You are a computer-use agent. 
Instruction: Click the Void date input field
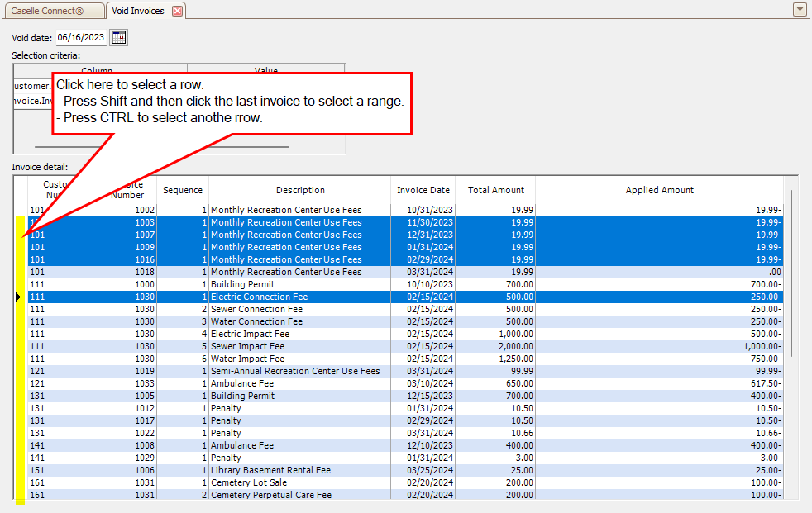80,37
